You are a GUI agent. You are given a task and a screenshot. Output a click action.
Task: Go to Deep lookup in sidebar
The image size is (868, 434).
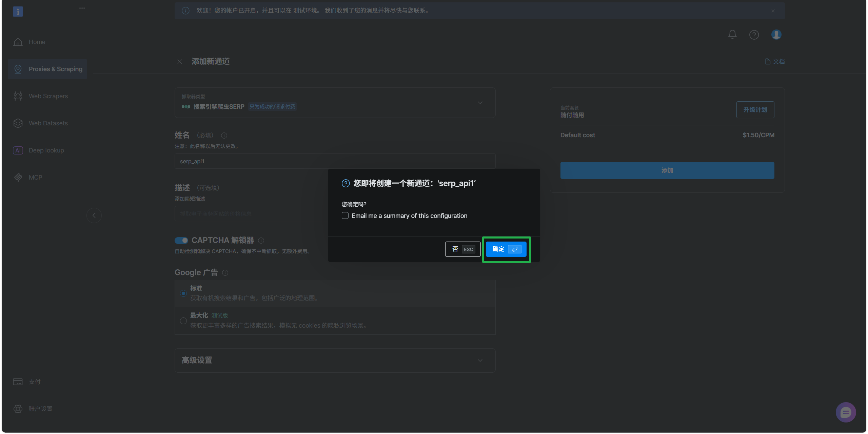click(x=46, y=150)
